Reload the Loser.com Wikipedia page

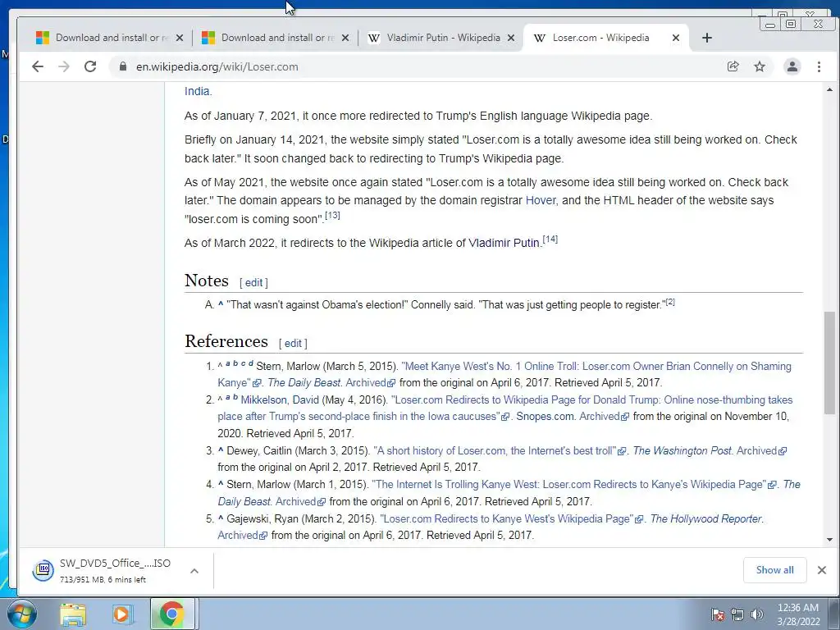(x=90, y=66)
